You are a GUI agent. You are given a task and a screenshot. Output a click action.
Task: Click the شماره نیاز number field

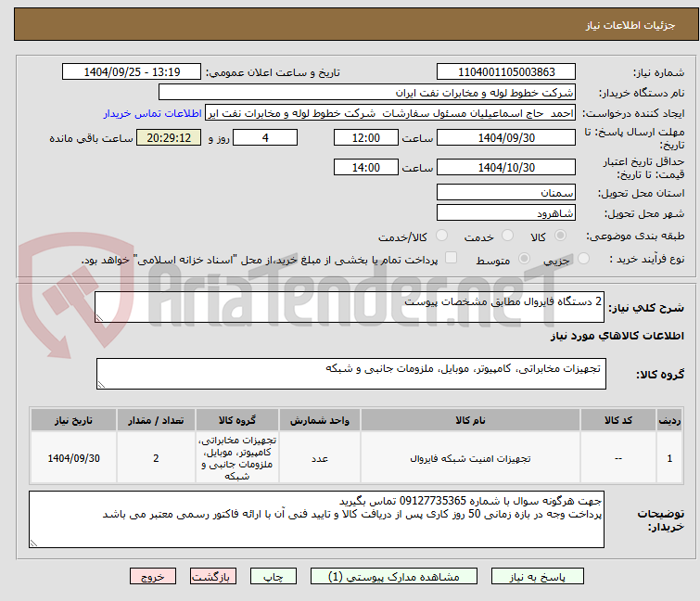506,72
